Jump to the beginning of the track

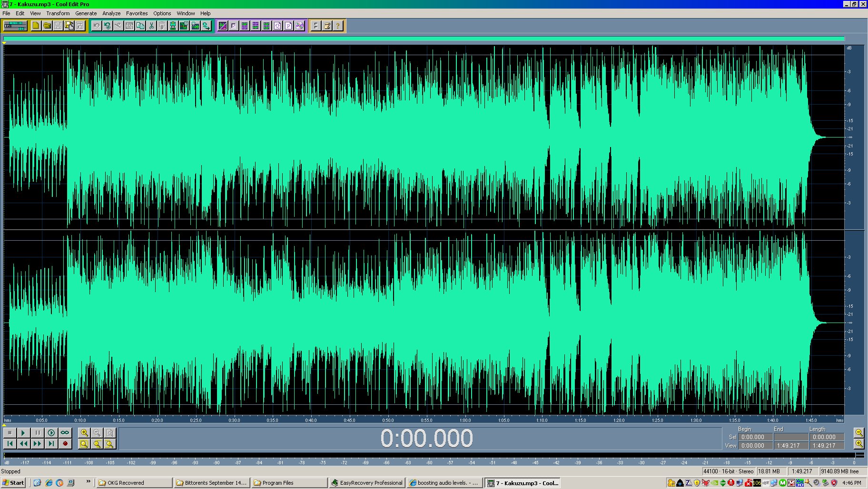tap(10, 443)
